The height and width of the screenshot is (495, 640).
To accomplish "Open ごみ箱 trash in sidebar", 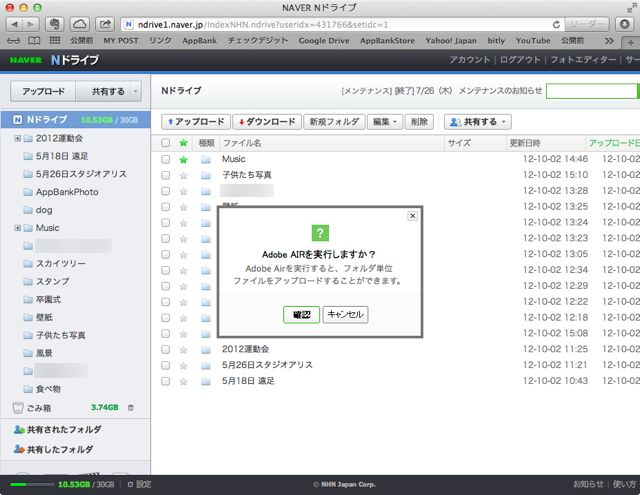I will (39, 408).
